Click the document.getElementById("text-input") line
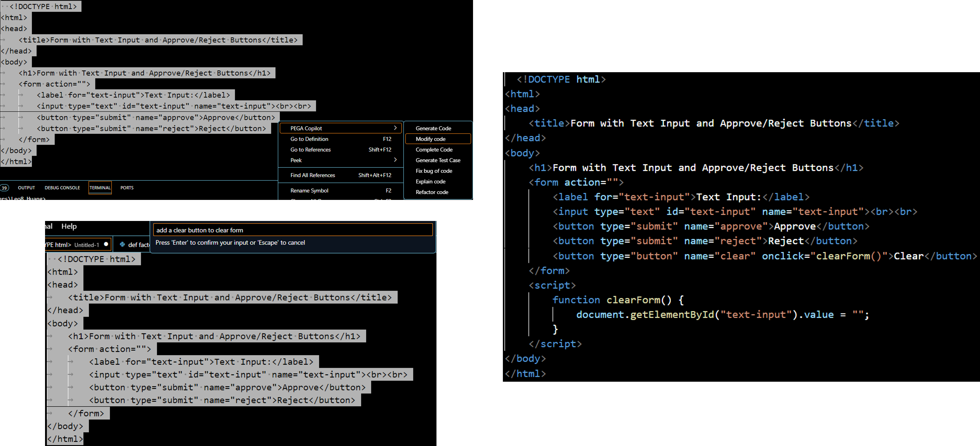The height and width of the screenshot is (446, 980). click(723, 315)
